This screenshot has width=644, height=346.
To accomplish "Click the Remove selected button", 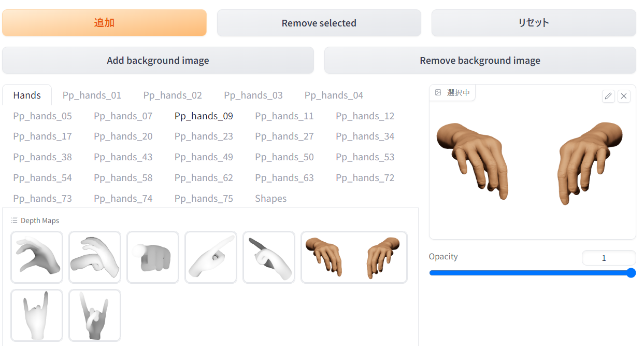I will point(319,23).
